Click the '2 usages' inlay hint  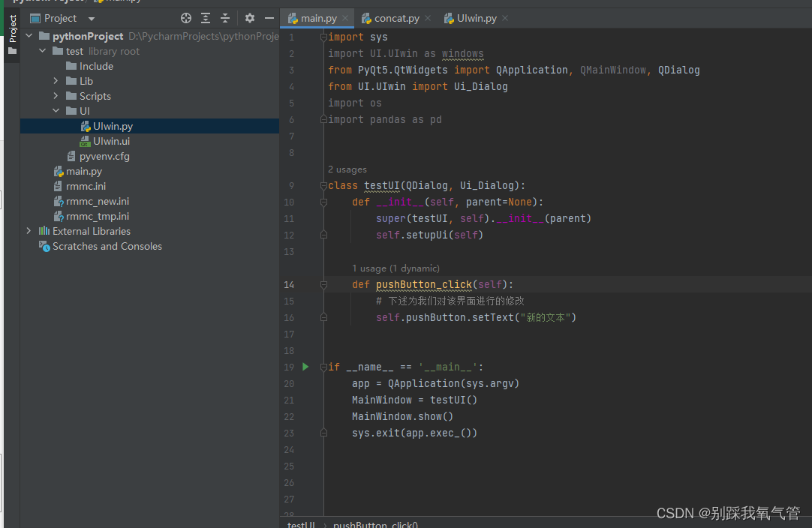(347, 169)
